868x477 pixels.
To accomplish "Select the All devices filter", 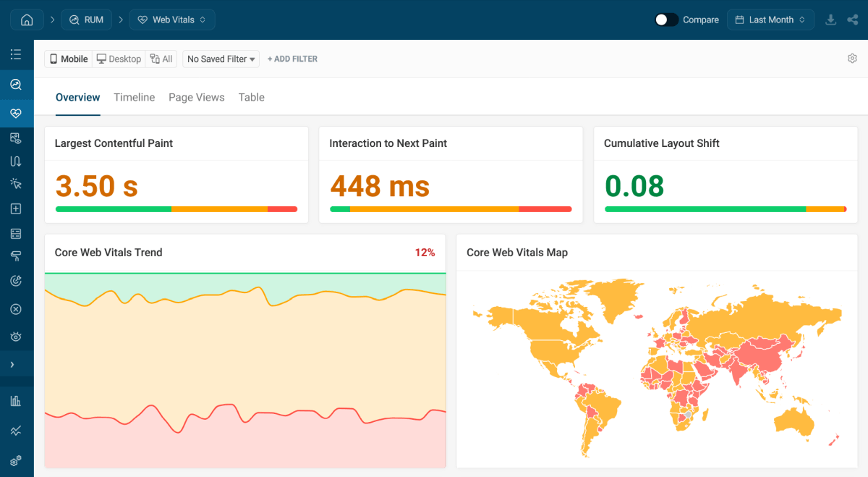I will coord(161,59).
